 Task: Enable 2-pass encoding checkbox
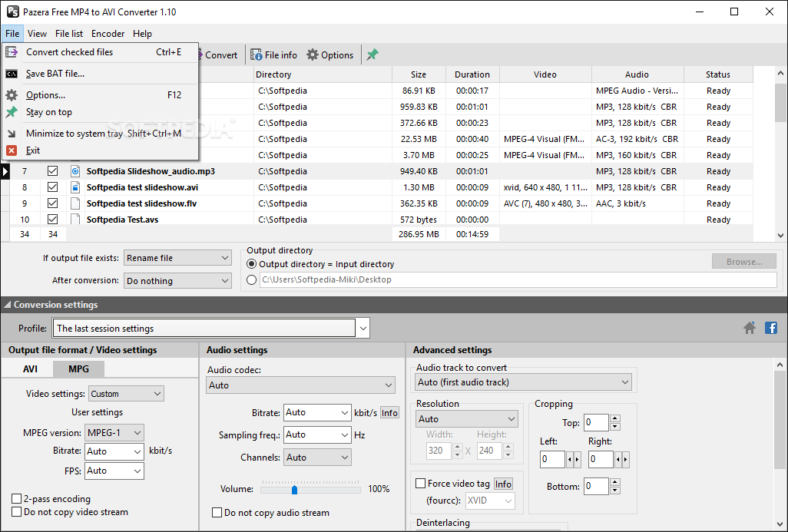[x=17, y=499]
